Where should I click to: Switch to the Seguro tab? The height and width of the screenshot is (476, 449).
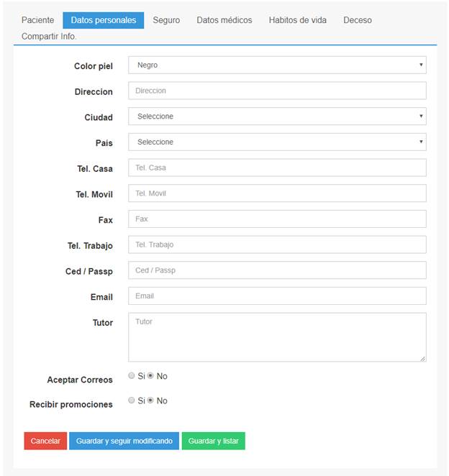(x=166, y=20)
